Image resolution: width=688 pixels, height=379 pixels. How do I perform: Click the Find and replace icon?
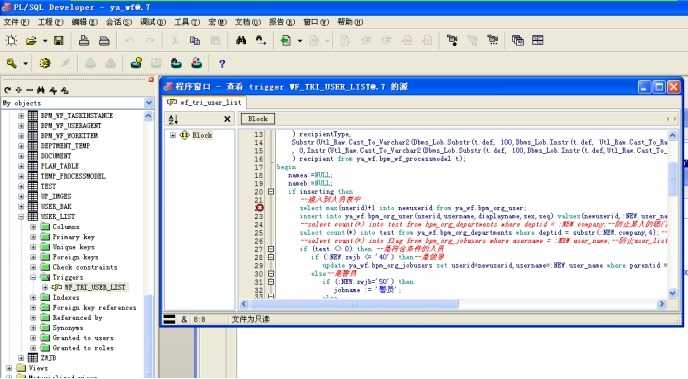(x=261, y=41)
